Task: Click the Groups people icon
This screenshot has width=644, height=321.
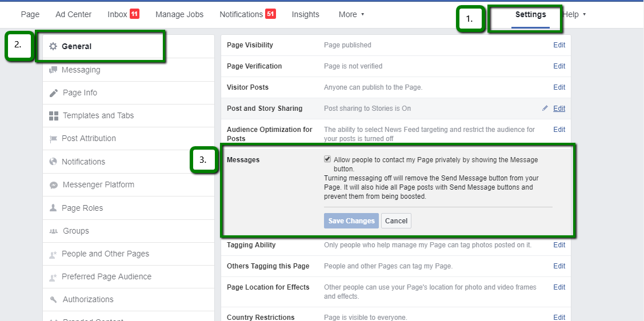Action: coord(53,231)
